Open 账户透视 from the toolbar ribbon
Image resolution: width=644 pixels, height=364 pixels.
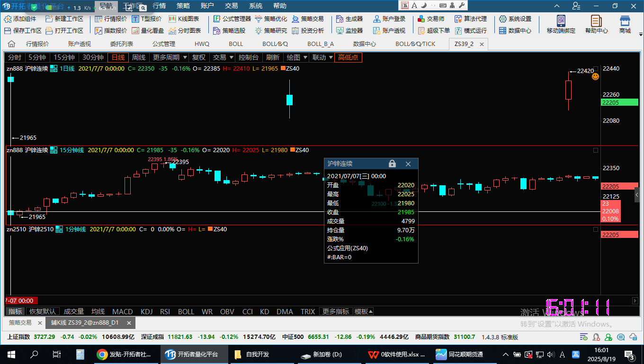(x=389, y=30)
